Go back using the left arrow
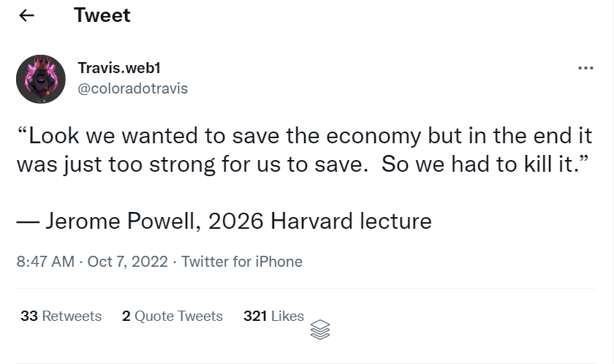Screen dimensions: 614x364 [x=27, y=16]
